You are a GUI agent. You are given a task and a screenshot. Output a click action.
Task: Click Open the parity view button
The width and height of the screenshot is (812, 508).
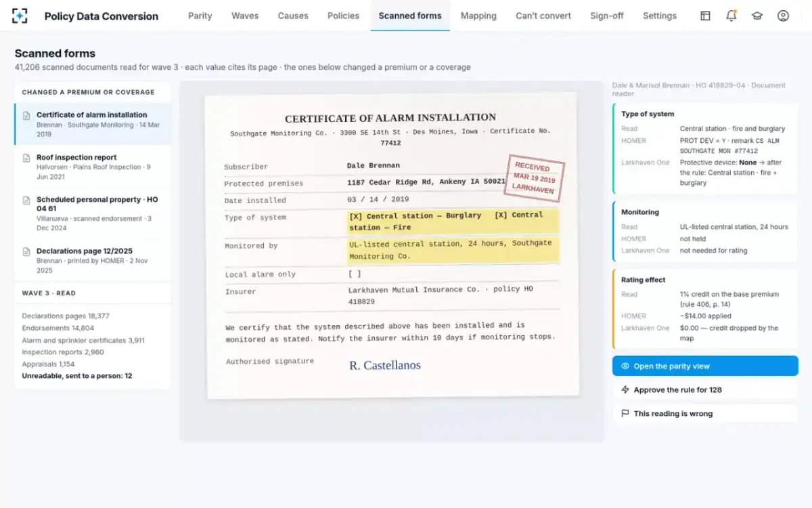click(x=705, y=366)
